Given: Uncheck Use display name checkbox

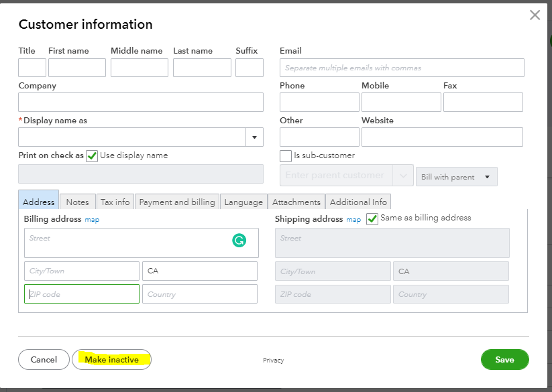Looking at the screenshot, I should coord(92,155).
